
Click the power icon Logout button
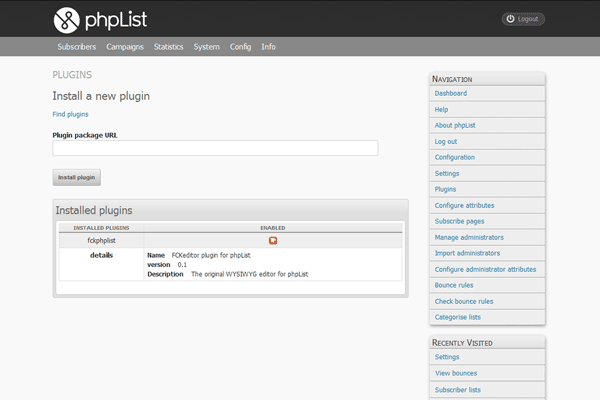click(x=523, y=18)
